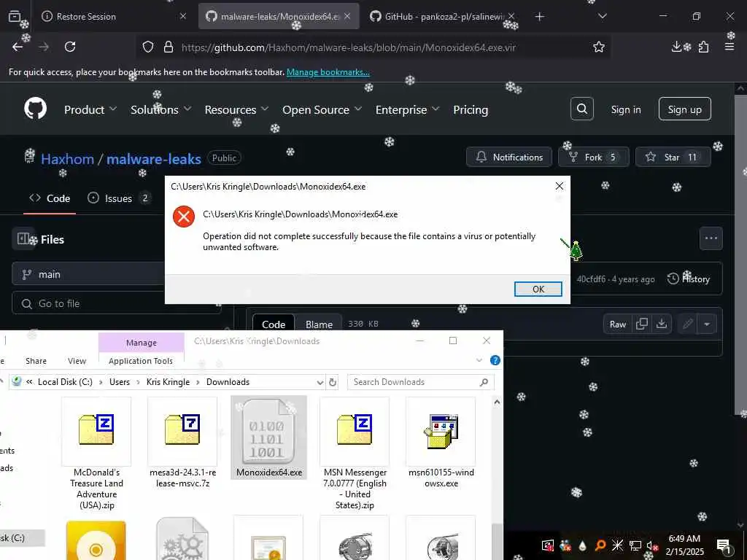The height and width of the screenshot is (560, 747).
Task: View the file commit History
Action: 689,279
